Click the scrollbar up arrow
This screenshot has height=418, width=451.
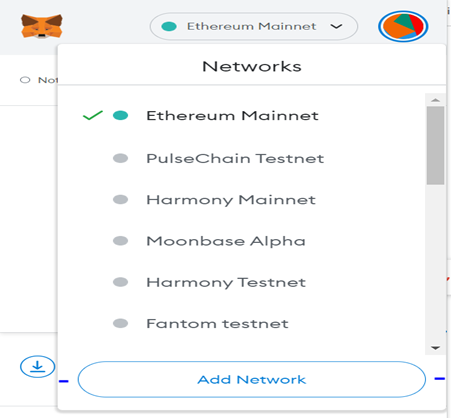point(435,100)
